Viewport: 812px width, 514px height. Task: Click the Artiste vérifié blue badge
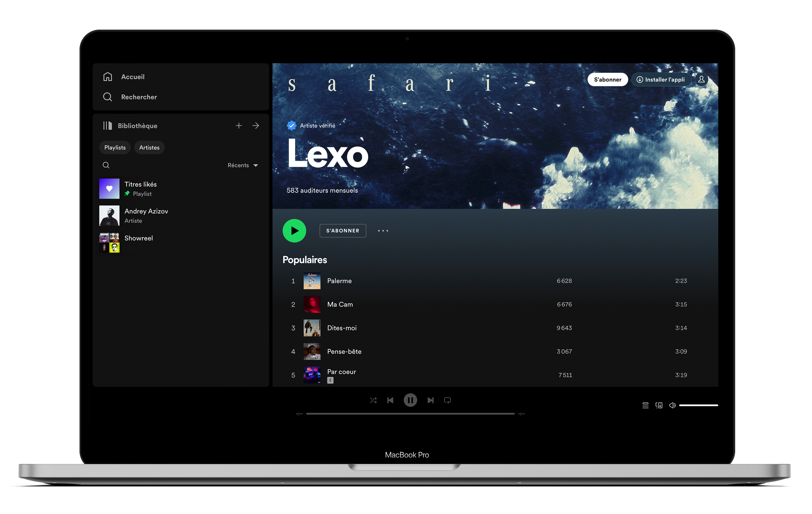pyautogui.click(x=291, y=126)
